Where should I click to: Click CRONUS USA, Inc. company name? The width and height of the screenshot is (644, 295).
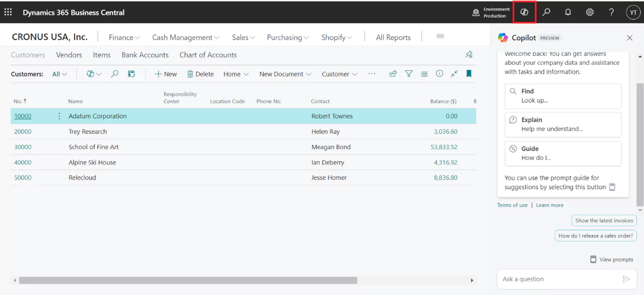point(50,37)
